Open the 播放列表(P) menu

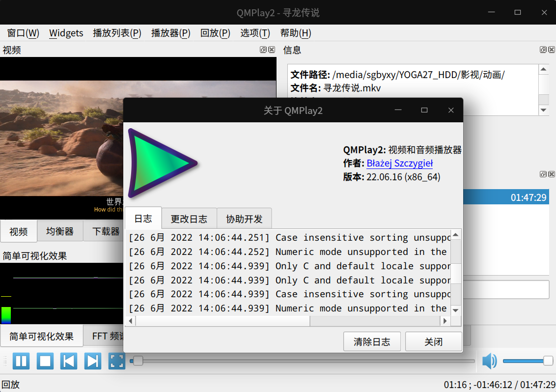[117, 33]
